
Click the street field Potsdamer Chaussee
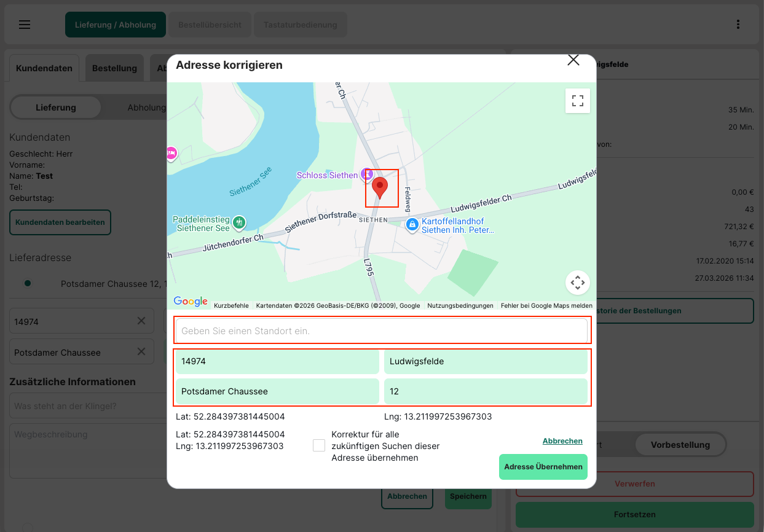pos(277,391)
